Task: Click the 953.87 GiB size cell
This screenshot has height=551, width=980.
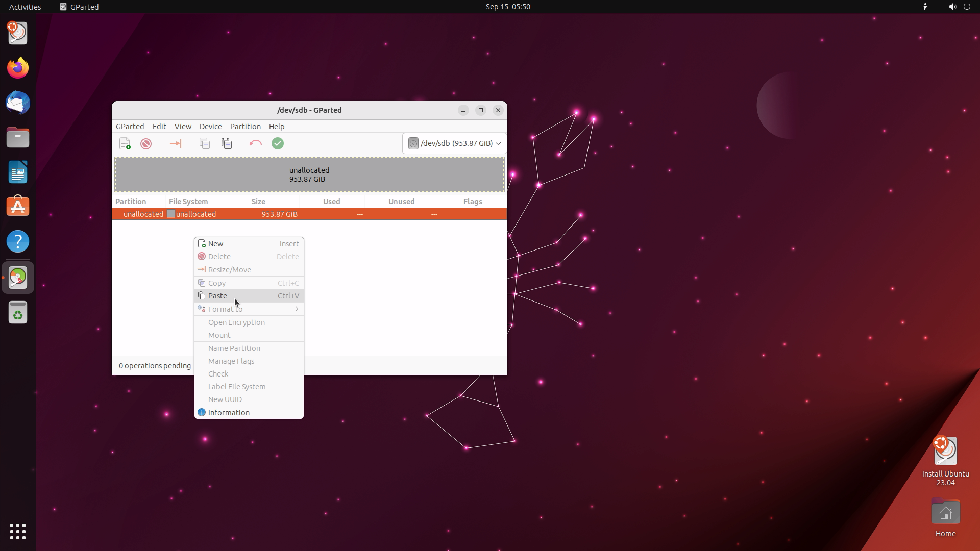Action: click(x=279, y=214)
